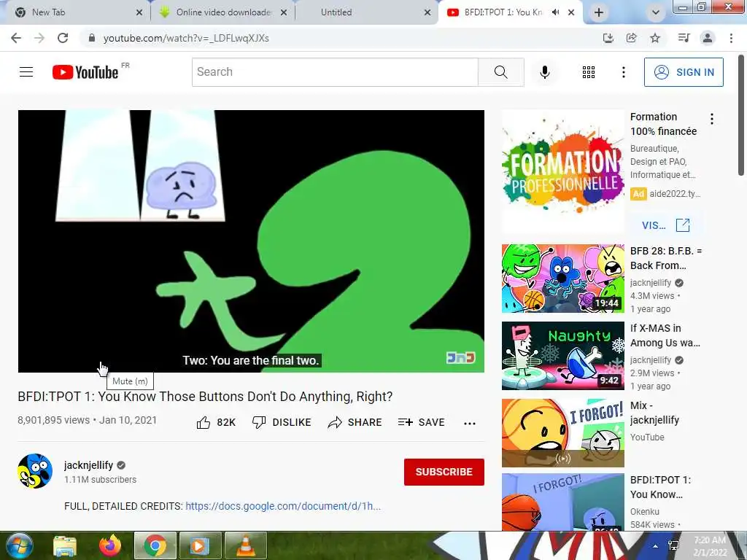Switch to the Online video downloader tab
Viewport: 747px width, 560px height.
(x=223, y=12)
